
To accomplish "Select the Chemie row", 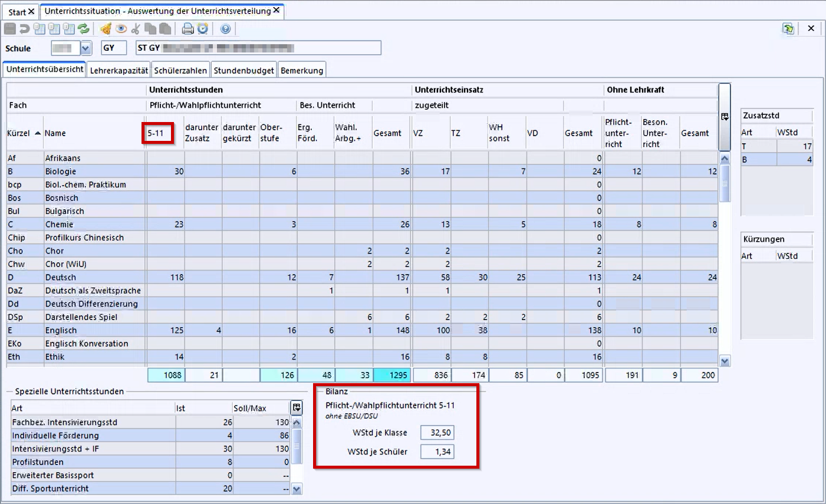I will tap(362, 225).
